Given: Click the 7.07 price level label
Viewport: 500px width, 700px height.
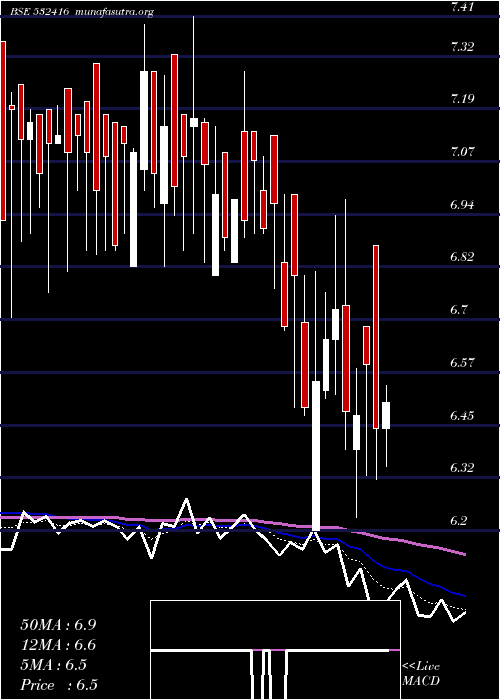Looking at the screenshot, I should click(x=462, y=151).
